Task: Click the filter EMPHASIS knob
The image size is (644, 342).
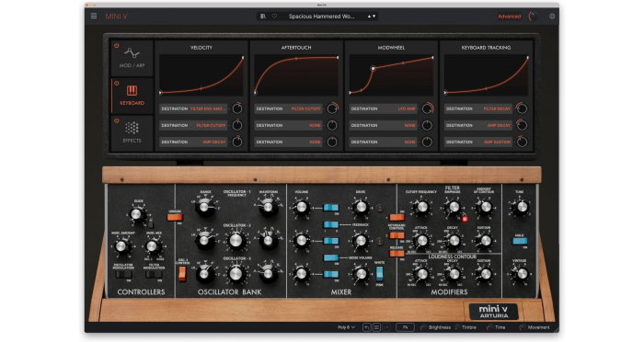Action: click(x=454, y=208)
